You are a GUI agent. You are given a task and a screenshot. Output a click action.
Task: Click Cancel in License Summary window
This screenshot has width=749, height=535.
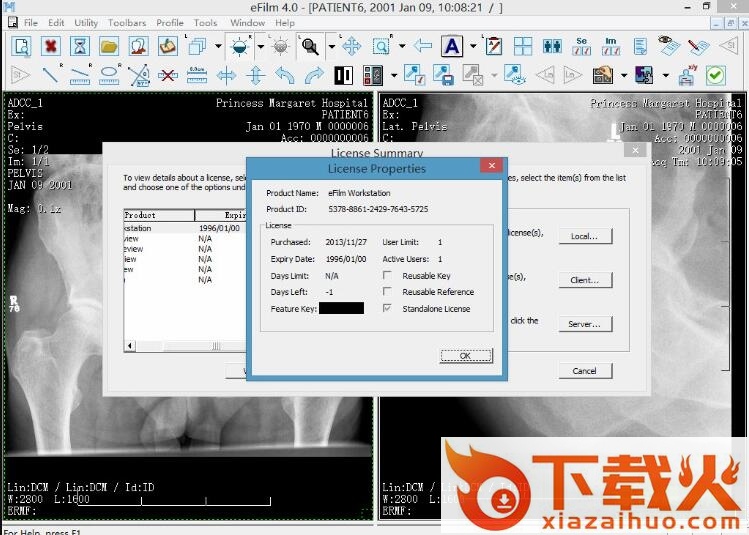point(585,371)
